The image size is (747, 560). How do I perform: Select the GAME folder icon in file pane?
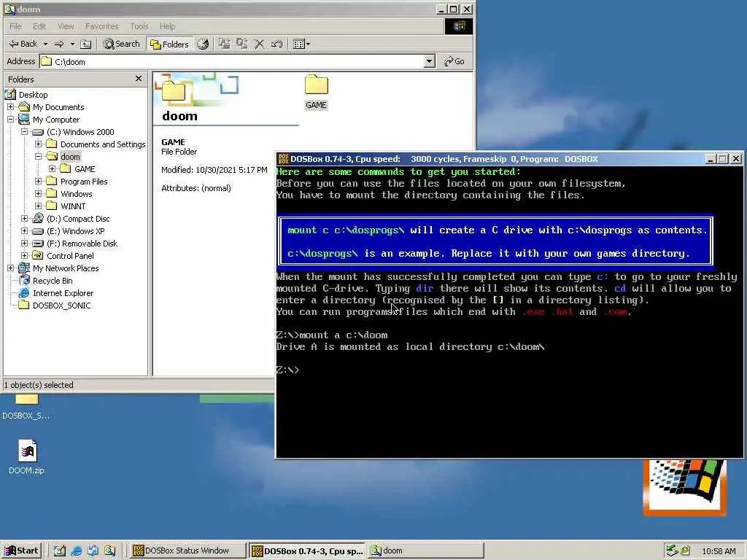317,91
